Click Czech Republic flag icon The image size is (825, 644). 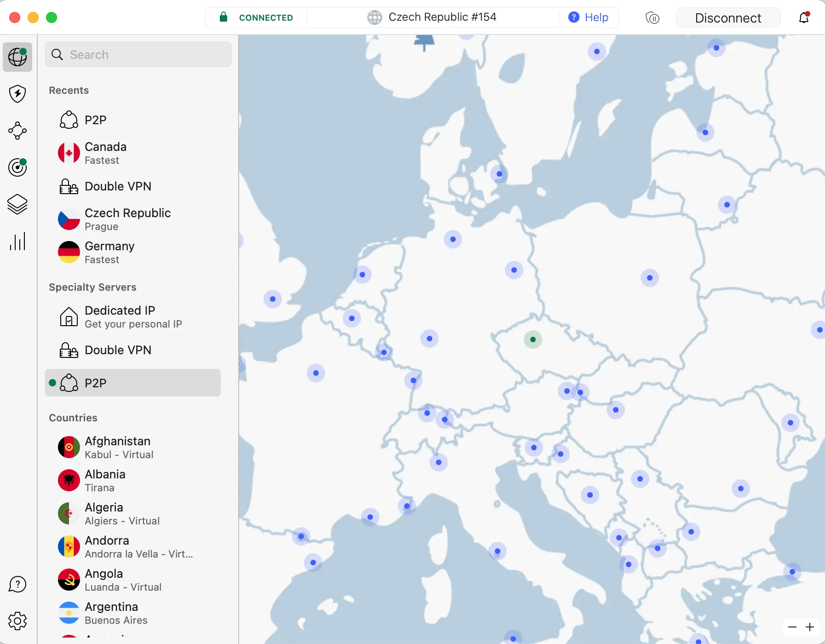click(x=69, y=219)
